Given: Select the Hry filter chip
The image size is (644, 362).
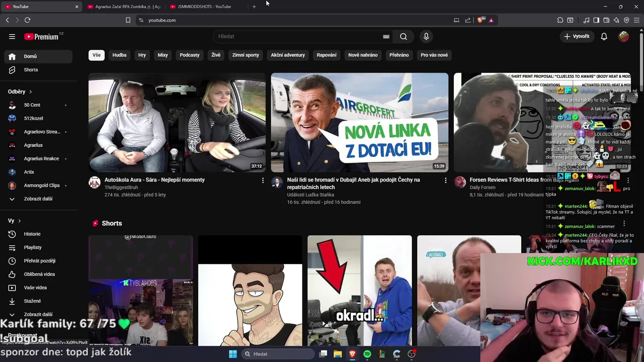Looking at the screenshot, I should [x=142, y=55].
